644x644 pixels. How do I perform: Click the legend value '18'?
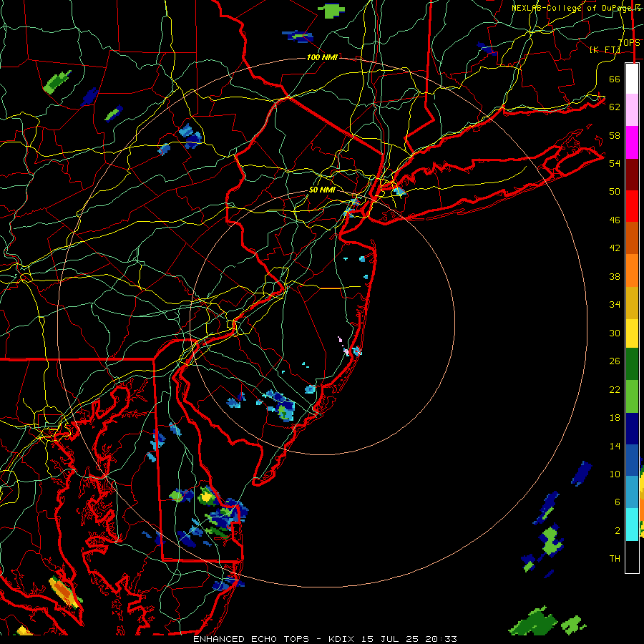615,418
